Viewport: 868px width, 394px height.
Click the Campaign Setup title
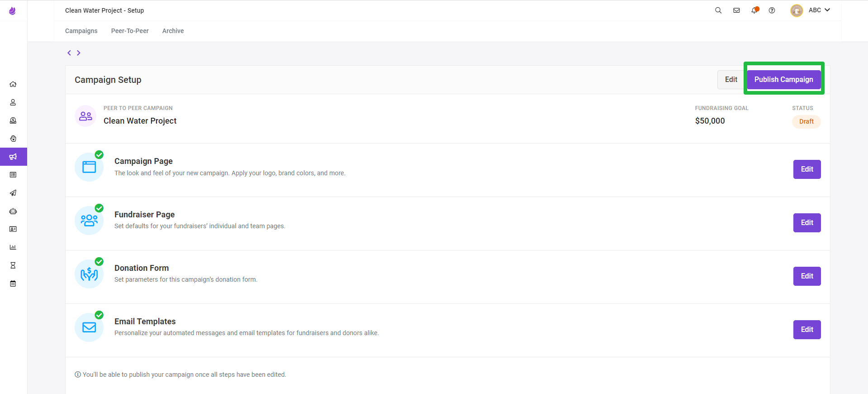click(108, 80)
